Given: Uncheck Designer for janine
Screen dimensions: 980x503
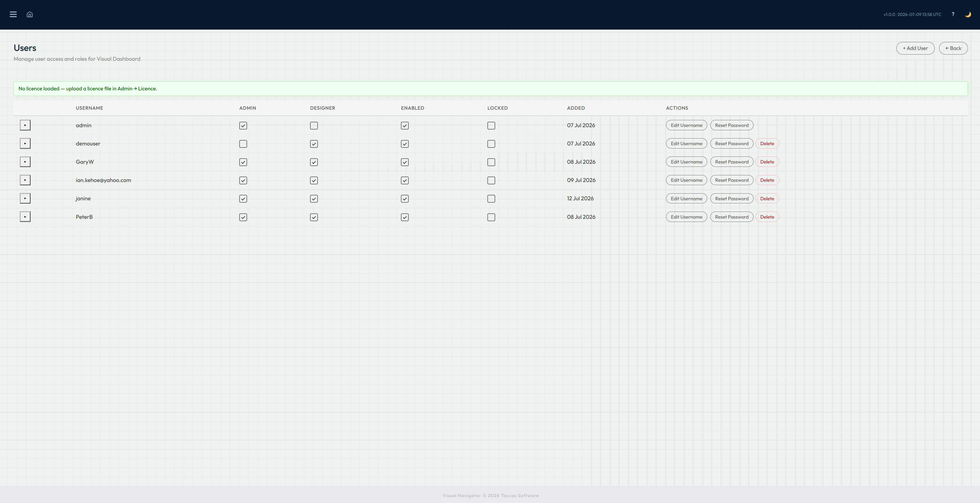Looking at the screenshot, I should pos(314,199).
